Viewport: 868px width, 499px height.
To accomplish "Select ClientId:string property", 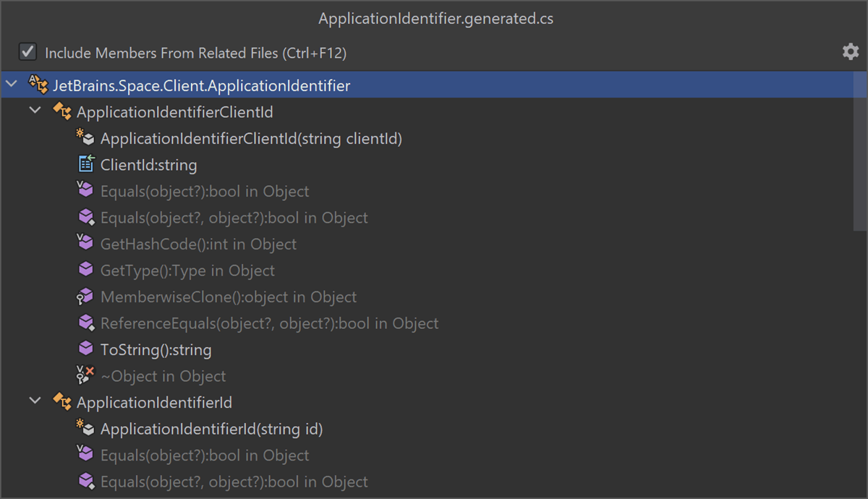I will (x=148, y=165).
